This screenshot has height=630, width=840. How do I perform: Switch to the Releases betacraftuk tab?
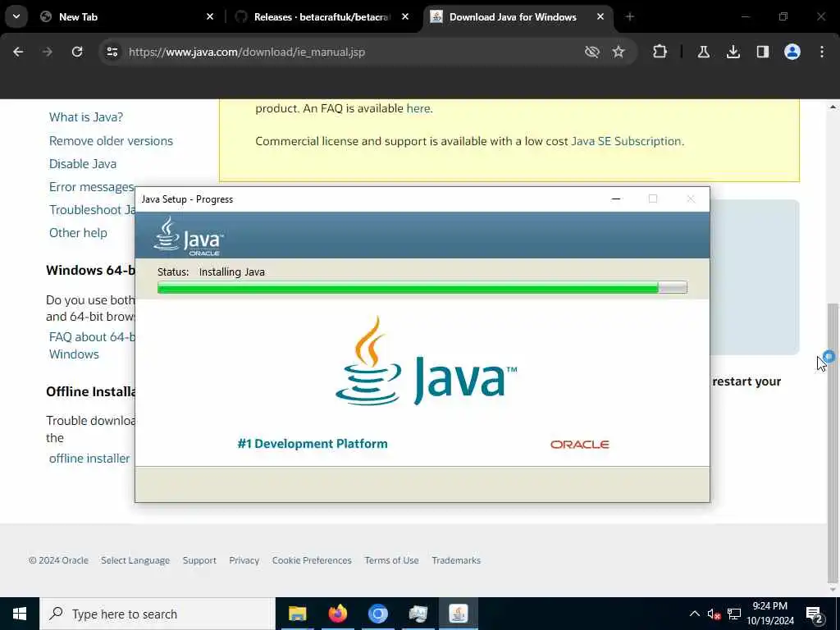[x=322, y=17]
